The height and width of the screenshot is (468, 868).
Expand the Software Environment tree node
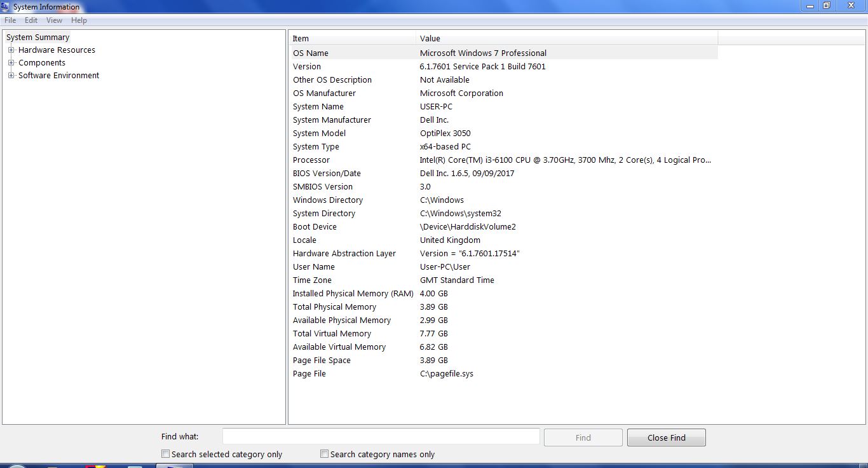pyautogui.click(x=11, y=75)
